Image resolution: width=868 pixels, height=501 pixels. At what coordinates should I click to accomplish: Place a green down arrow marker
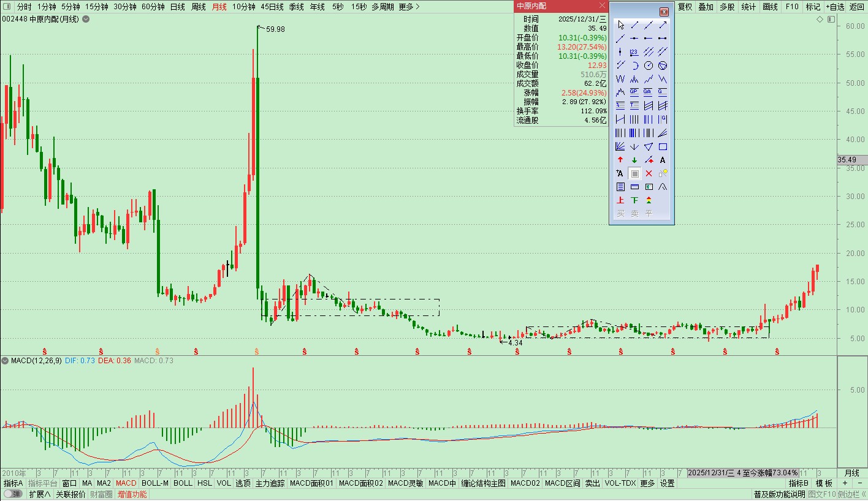tap(634, 160)
